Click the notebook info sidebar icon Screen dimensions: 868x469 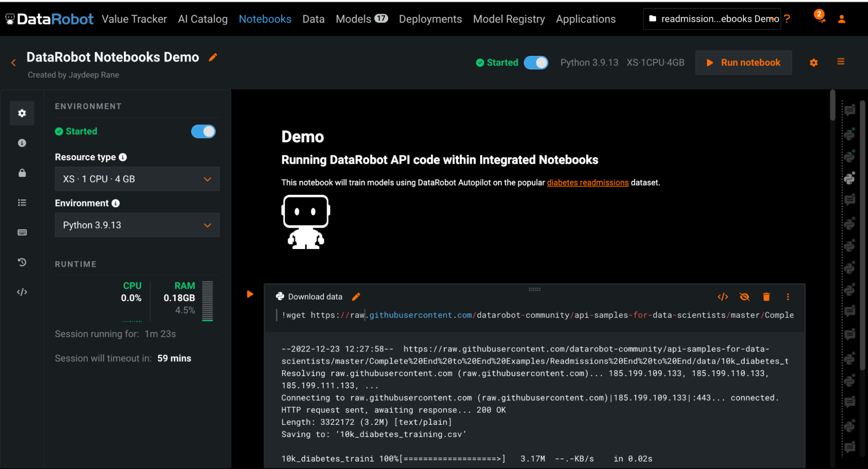pyautogui.click(x=21, y=143)
